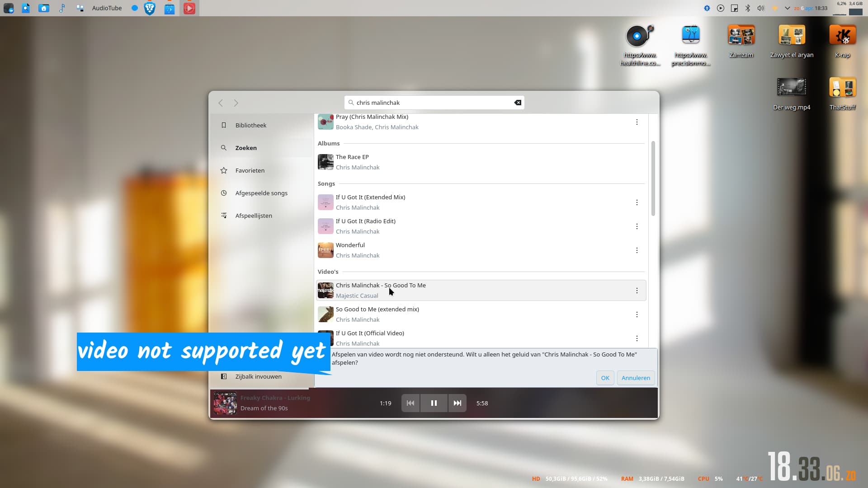This screenshot has width=868, height=488.
Task: Open options menu for If U Got It (Radio Edit)
Action: tap(637, 226)
